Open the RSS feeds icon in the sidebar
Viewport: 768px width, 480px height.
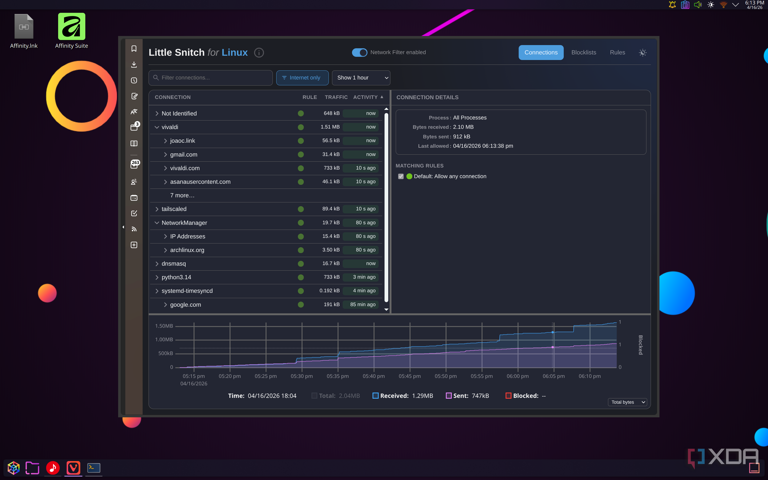134,229
